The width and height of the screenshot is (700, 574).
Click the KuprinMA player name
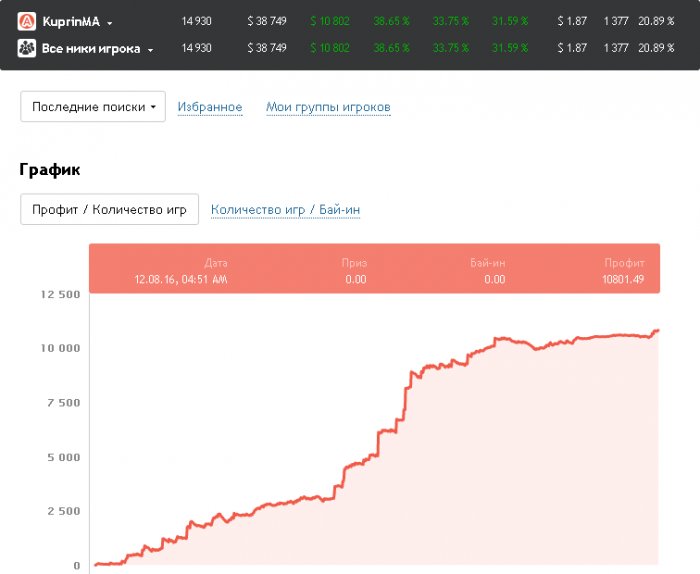(72, 21)
